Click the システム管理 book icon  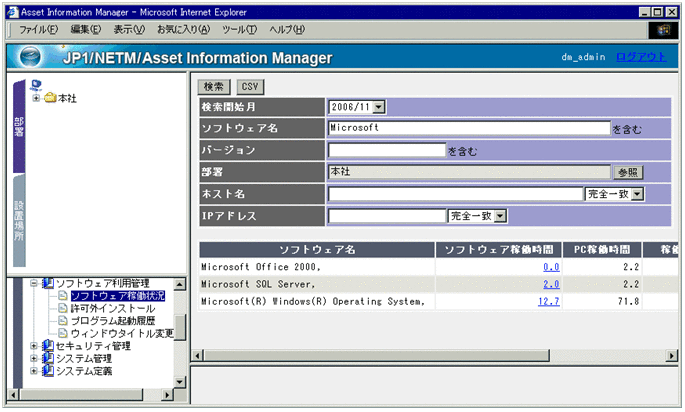tap(47, 358)
